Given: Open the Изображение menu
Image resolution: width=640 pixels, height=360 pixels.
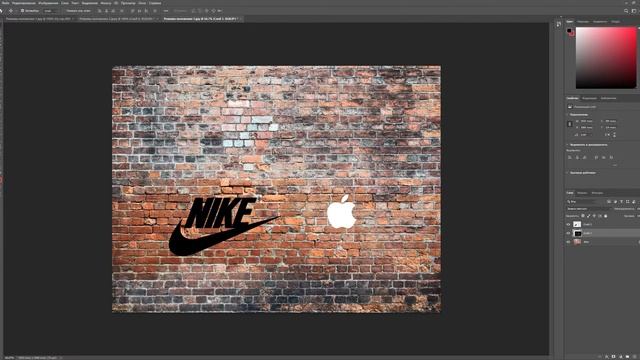Looking at the screenshot, I should (x=48, y=3).
